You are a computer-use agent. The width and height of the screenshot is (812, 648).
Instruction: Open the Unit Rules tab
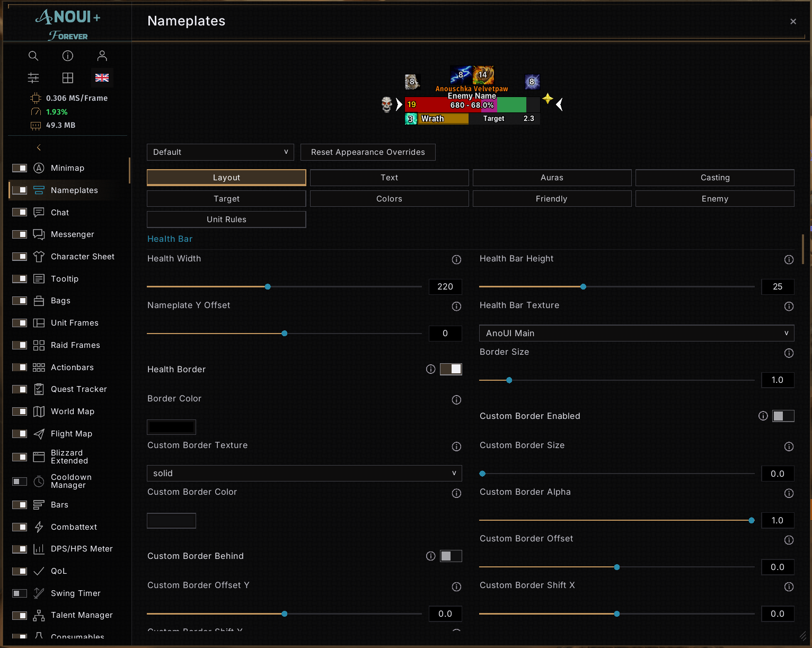click(x=226, y=220)
